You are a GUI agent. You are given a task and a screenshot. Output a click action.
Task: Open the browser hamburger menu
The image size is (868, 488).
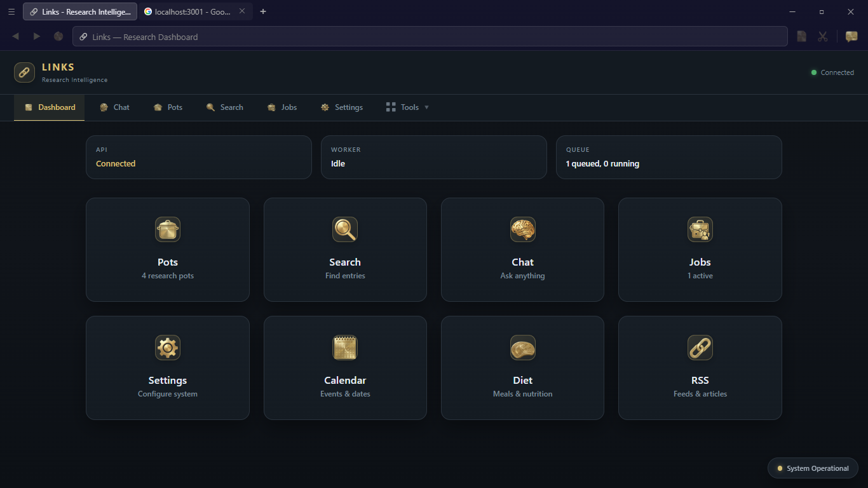pyautogui.click(x=11, y=11)
